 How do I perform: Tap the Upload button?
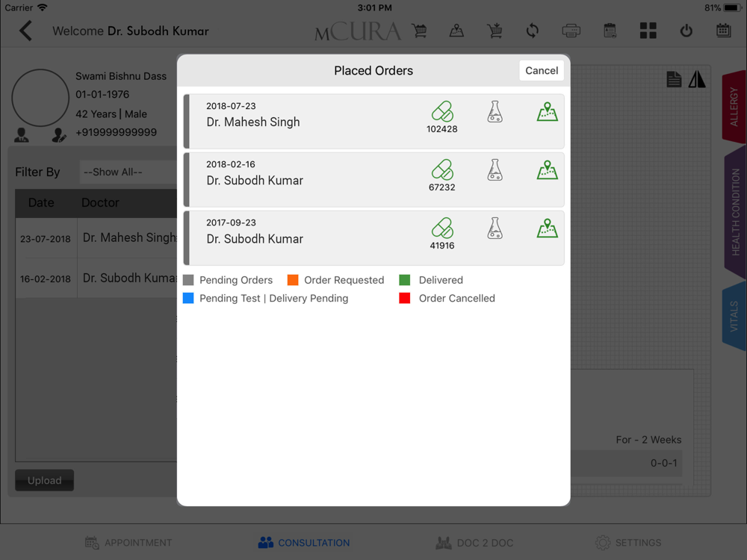click(44, 480)
